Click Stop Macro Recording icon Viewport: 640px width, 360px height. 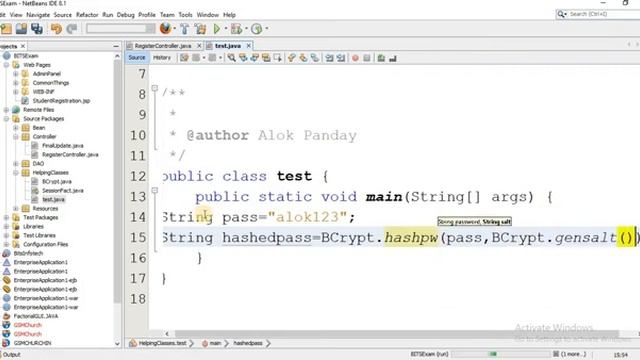[x=367, y=58]
